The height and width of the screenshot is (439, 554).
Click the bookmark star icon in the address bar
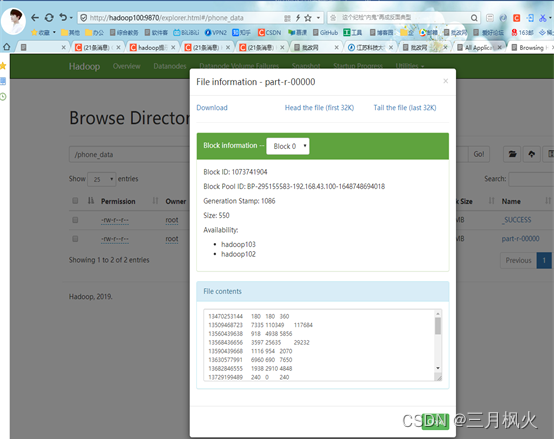coord(308,18)
